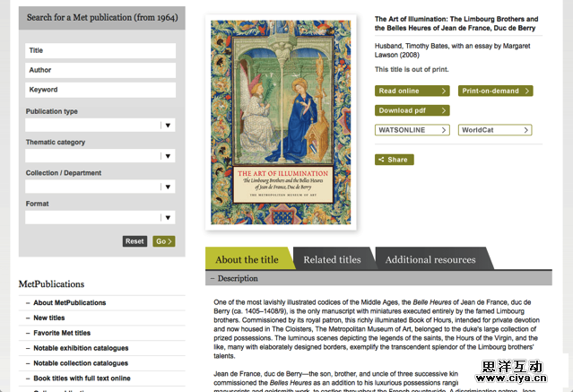Expand the Thematic category dropdown
The width and height of the screenshot is (573, 392).
pos(100,156)
